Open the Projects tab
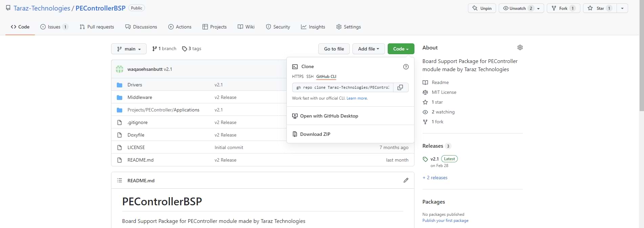The width and height of the screenshot is (644, 228). tap(215, 27)
